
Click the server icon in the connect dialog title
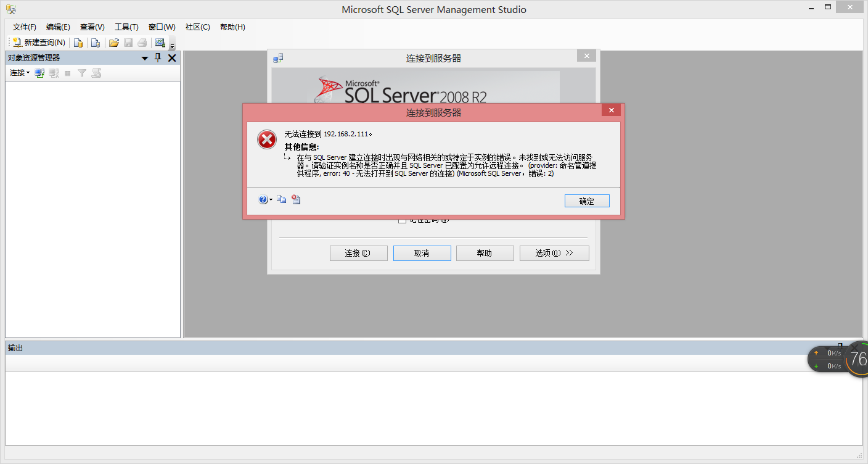(278, 58)
